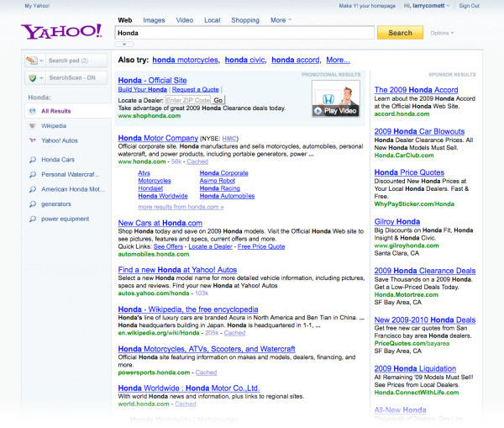Screen dimensions: 504x428
Task: Switch to the Video tab
Action: 185,20
